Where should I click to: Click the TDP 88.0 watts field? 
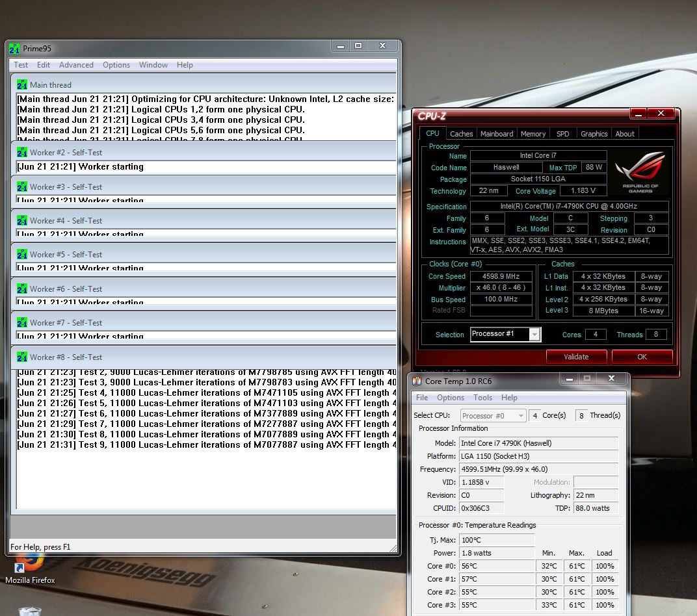(x=596, y=508)
